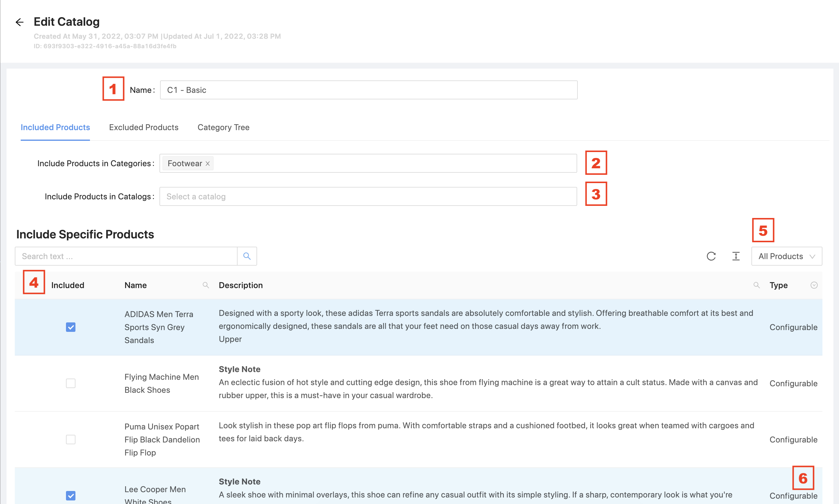
Task: Click the Type column filter icon
Action: click(x=814, y=285)
